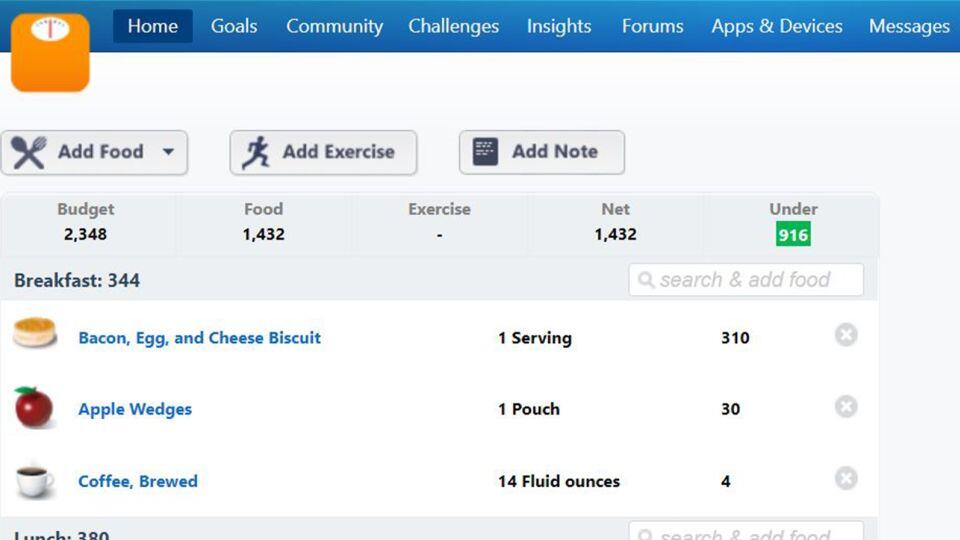The width and height of the screenshot is (960, 540).
Task: Open the Goals tab
Action: [x=234, y=26]
